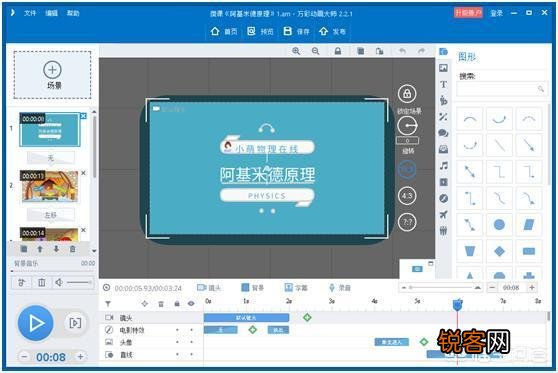Undo the last action

(402, 51)
